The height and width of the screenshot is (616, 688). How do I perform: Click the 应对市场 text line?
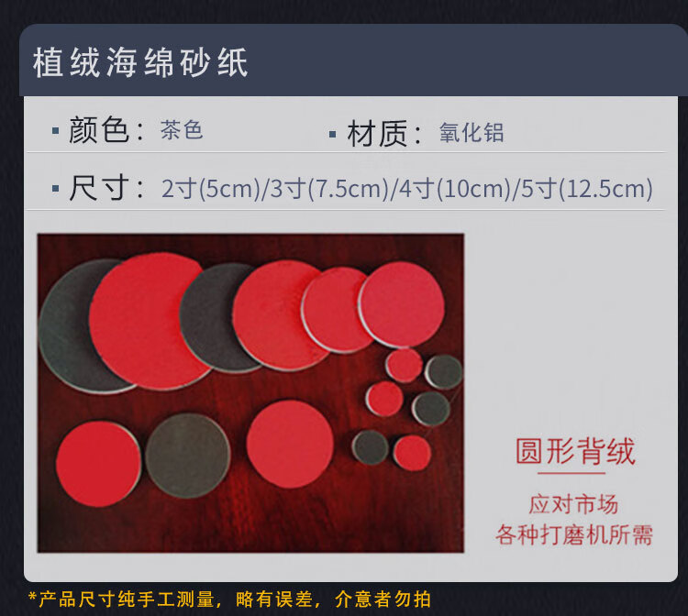coord(573,504)
